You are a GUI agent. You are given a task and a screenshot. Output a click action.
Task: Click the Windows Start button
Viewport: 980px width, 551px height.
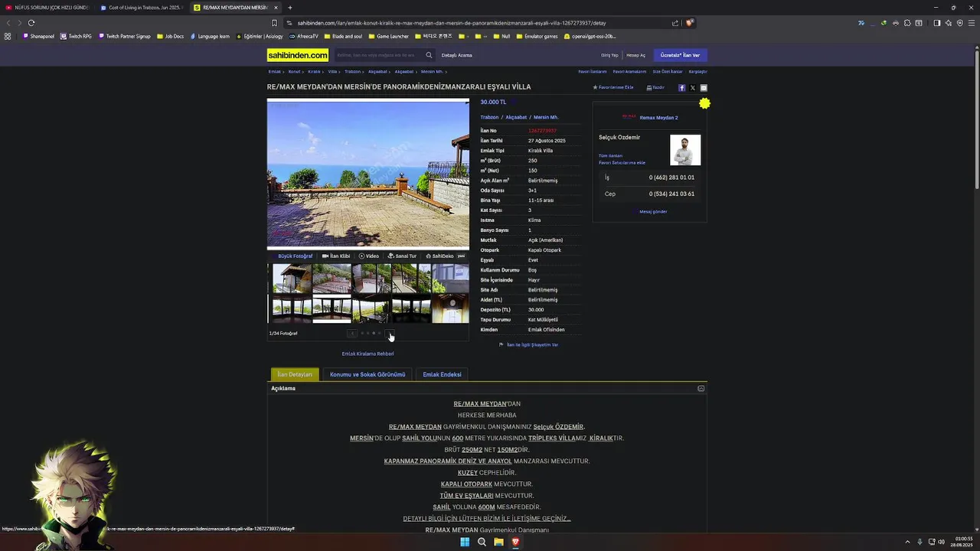click(465, 542)
